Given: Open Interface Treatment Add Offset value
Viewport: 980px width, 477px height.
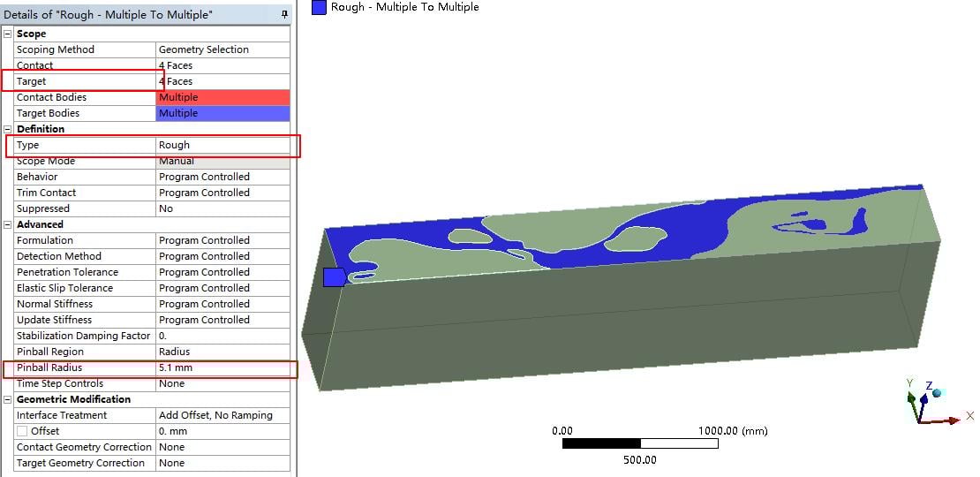Looking at the screenshot, I should [x=222, y=416].
